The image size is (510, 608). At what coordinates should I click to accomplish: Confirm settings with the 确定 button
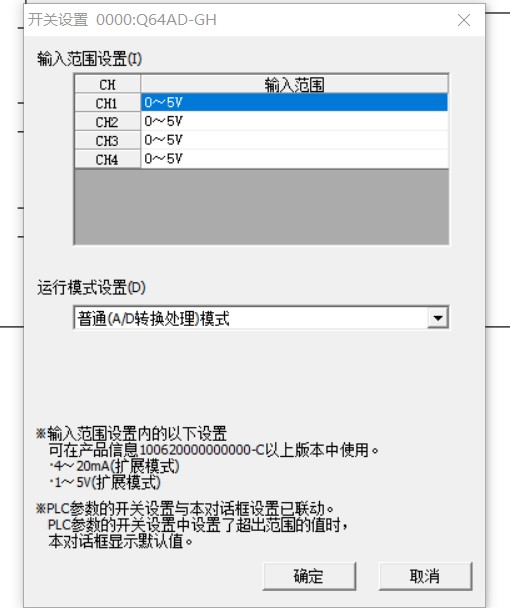click(x=309, y=576)
